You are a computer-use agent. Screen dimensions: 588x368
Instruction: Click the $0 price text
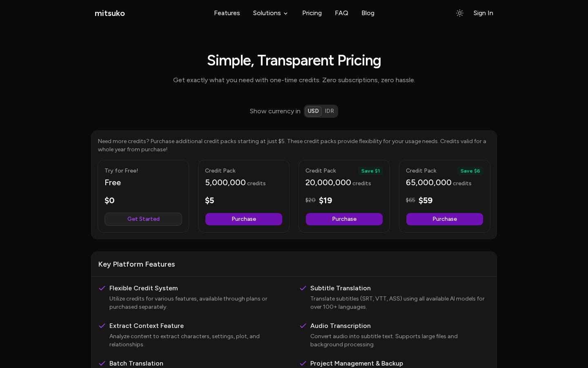(109, 200)
